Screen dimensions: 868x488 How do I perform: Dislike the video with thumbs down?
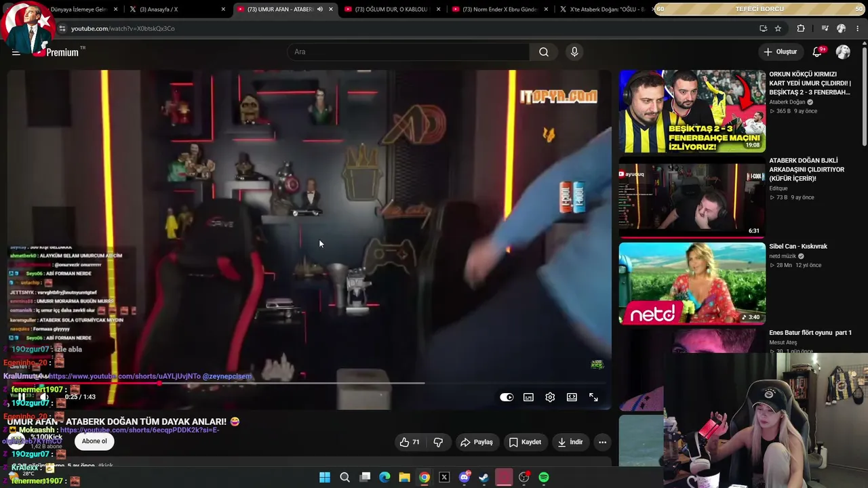click(x=438, y=442)
